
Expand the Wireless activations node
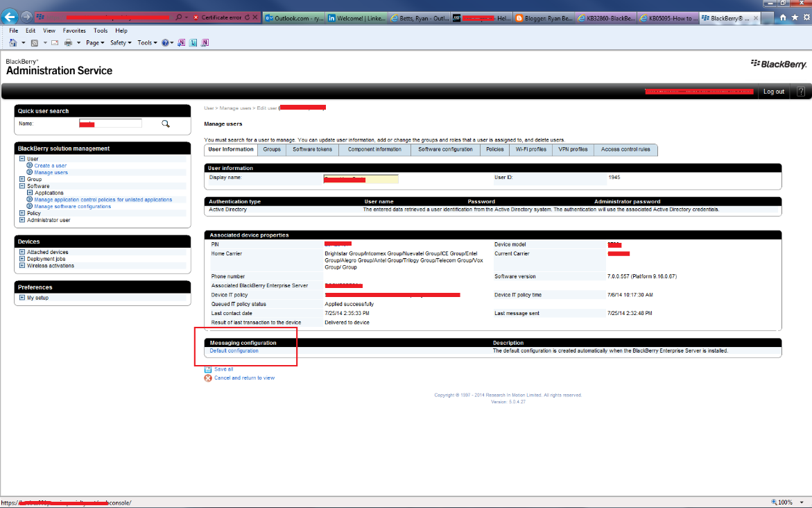pyautogui.click(x=22, y=265)
